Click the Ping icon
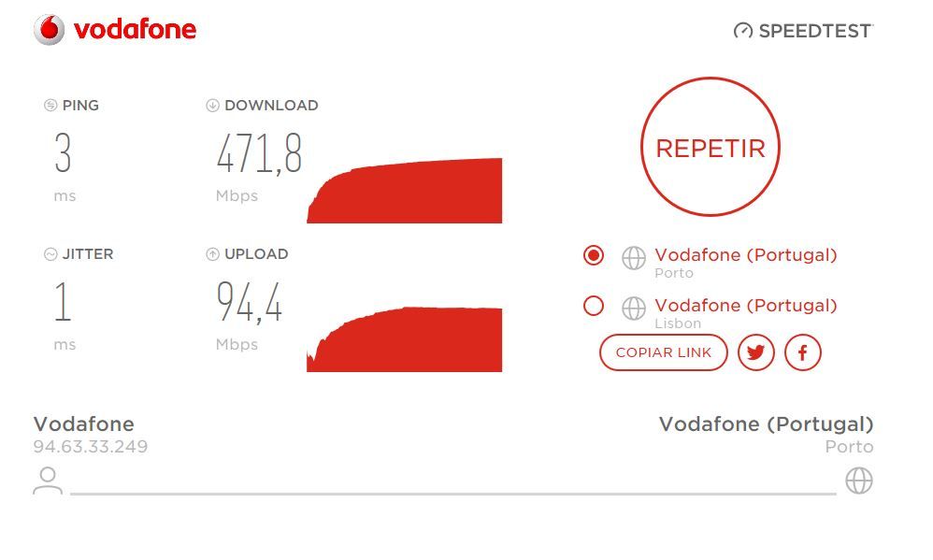The image size is (933, 560). pos(50,106)
